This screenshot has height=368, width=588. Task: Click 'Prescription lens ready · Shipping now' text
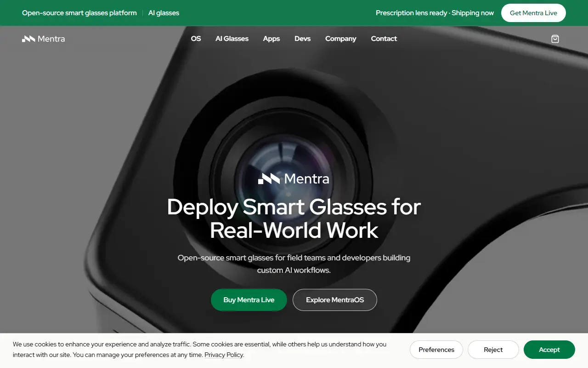(435, 13)
